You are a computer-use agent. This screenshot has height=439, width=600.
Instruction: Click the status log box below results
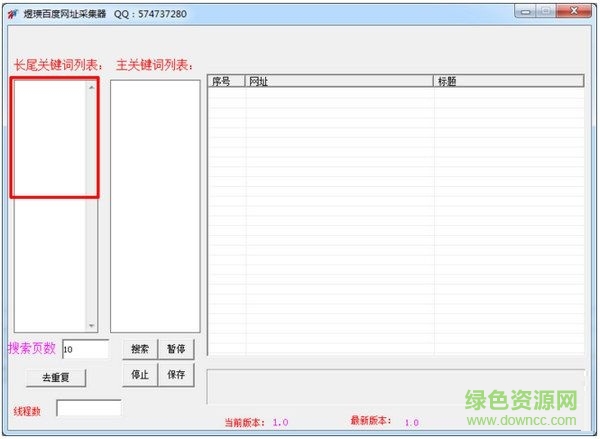click(396, 387)
